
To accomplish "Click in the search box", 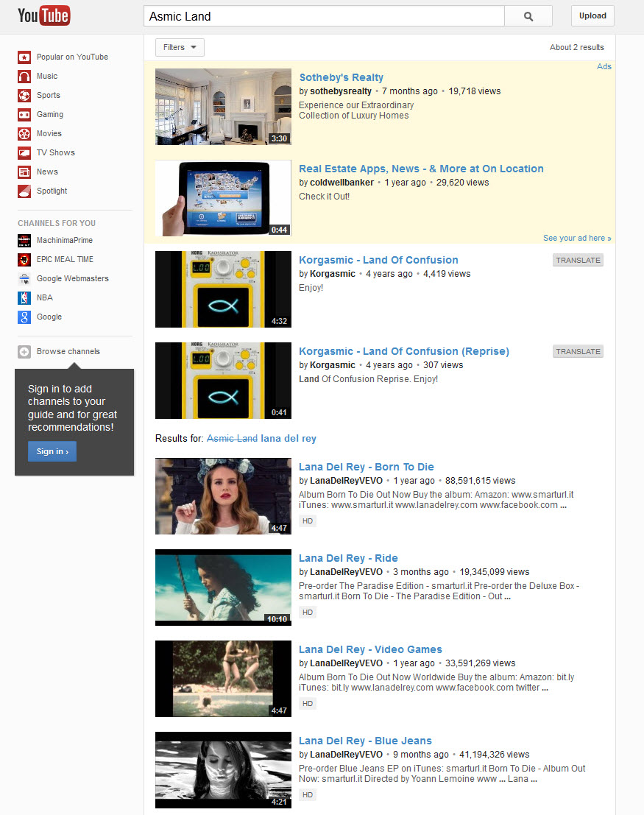I will click(324, 16).
